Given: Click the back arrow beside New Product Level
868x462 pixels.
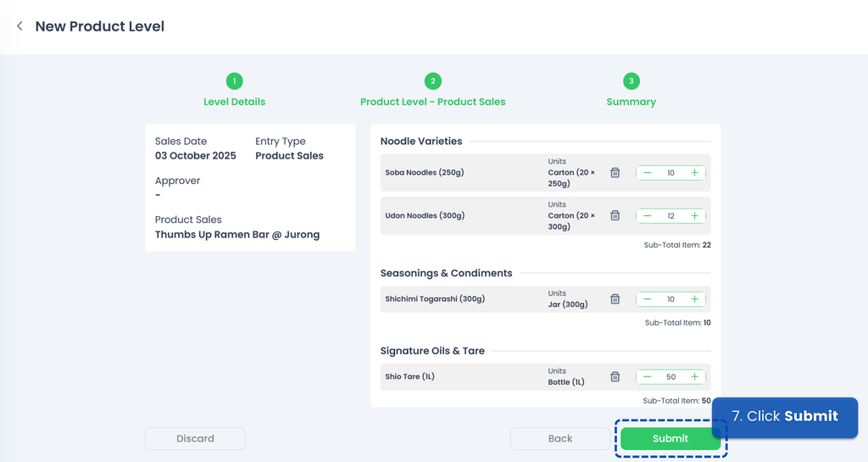Looking at the screenshot, I should (x=19, y=26).
